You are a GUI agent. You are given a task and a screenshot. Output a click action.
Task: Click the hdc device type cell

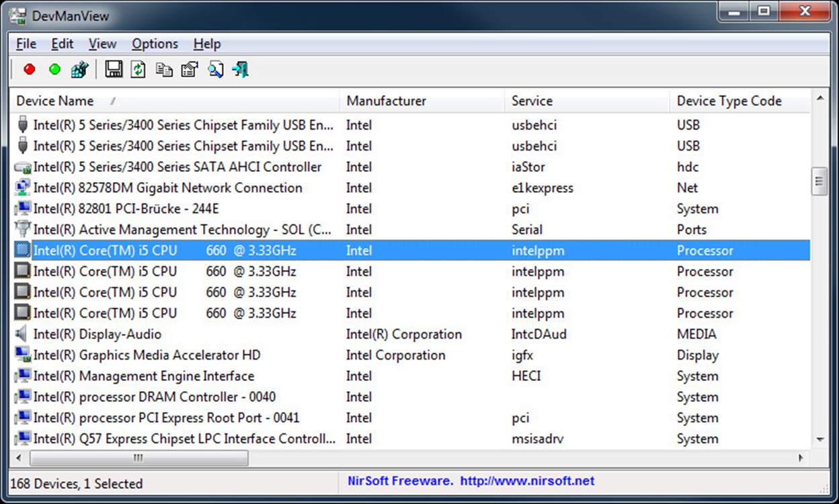tap(688, 167)
